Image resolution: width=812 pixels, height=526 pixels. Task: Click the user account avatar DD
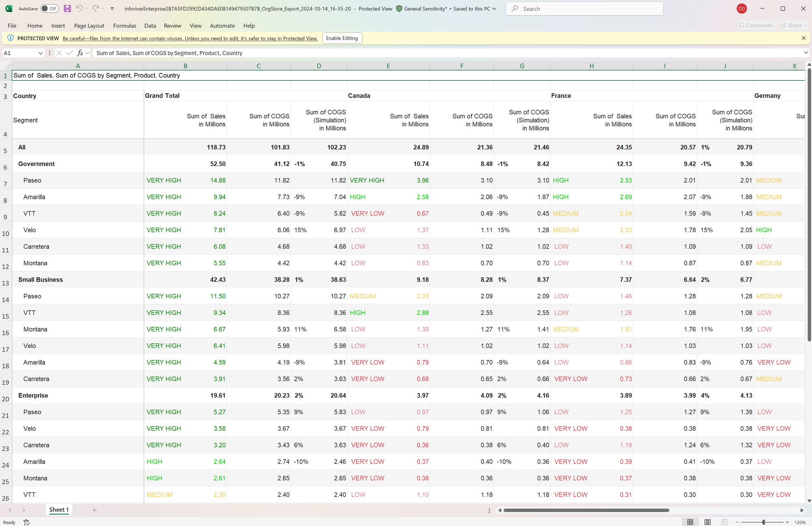742,8
